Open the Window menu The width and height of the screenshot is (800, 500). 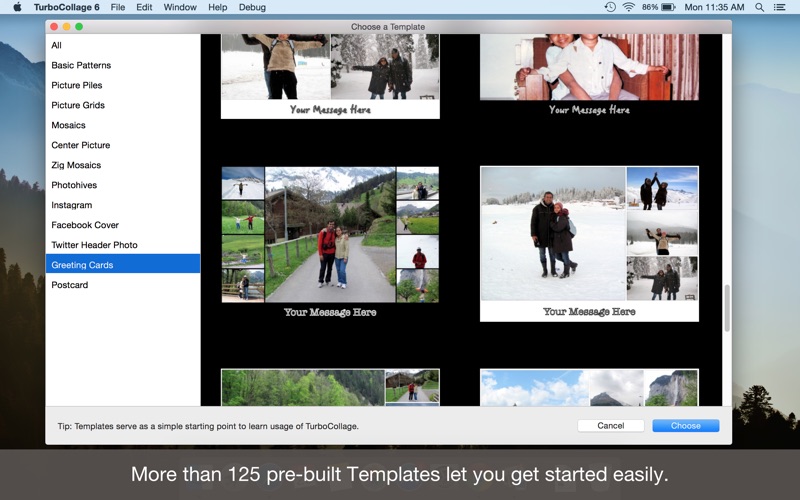coord(180,7)
